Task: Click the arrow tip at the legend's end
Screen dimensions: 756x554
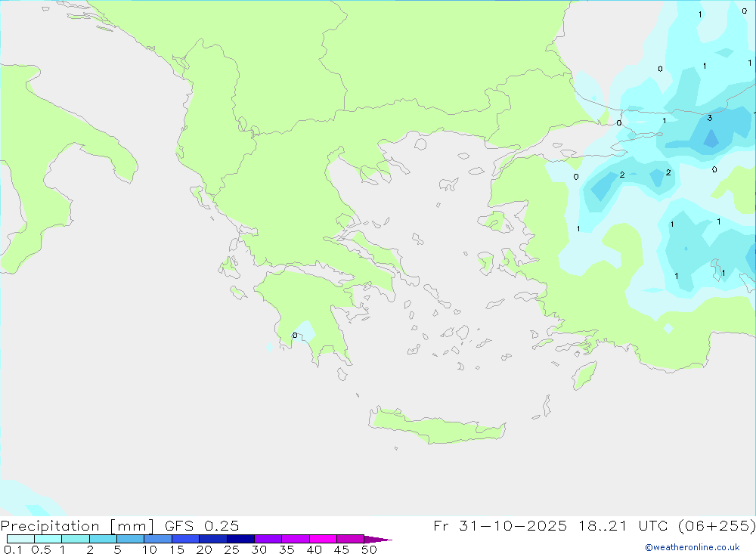Action: [x=378, y=540]
